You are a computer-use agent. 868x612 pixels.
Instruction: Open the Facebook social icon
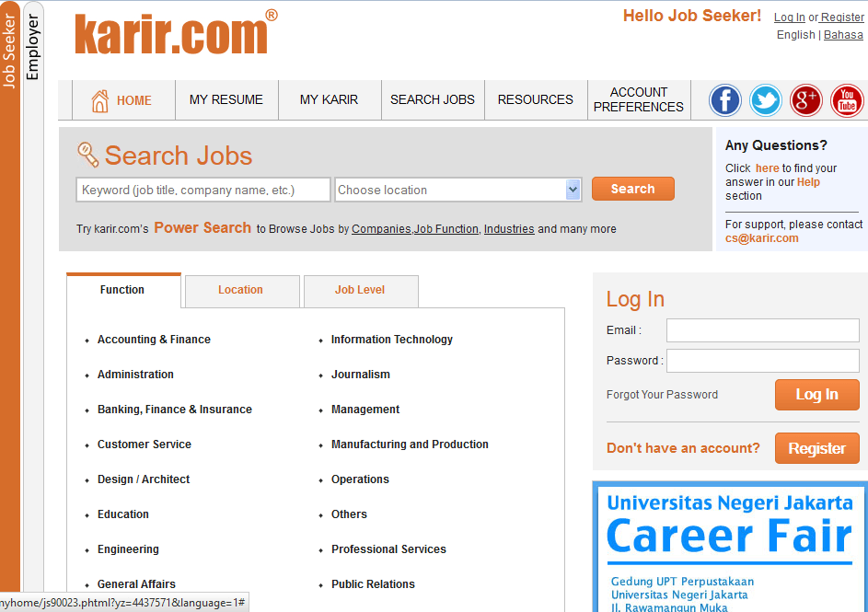click(725, 100)
